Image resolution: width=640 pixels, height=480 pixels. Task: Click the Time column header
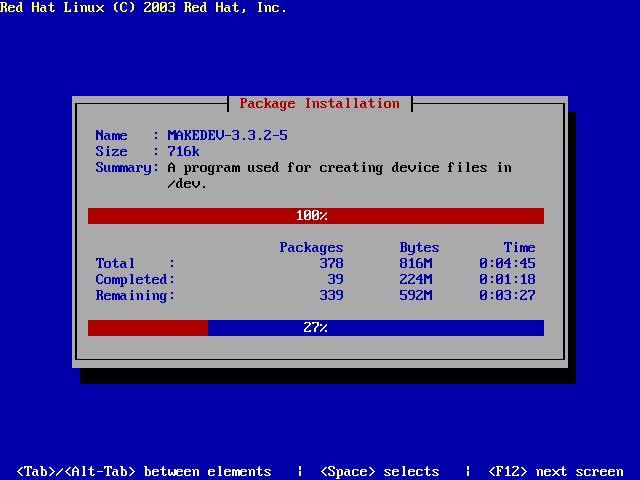pos(519,247)
